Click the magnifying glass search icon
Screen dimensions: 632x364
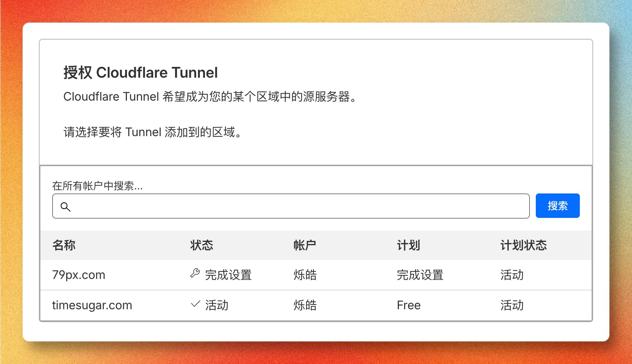click(x=65, y=207)
